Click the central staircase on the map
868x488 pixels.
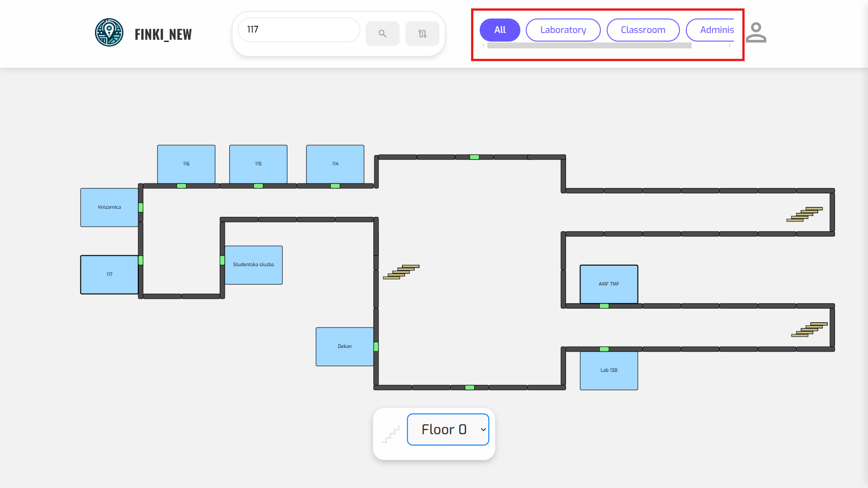401,272
